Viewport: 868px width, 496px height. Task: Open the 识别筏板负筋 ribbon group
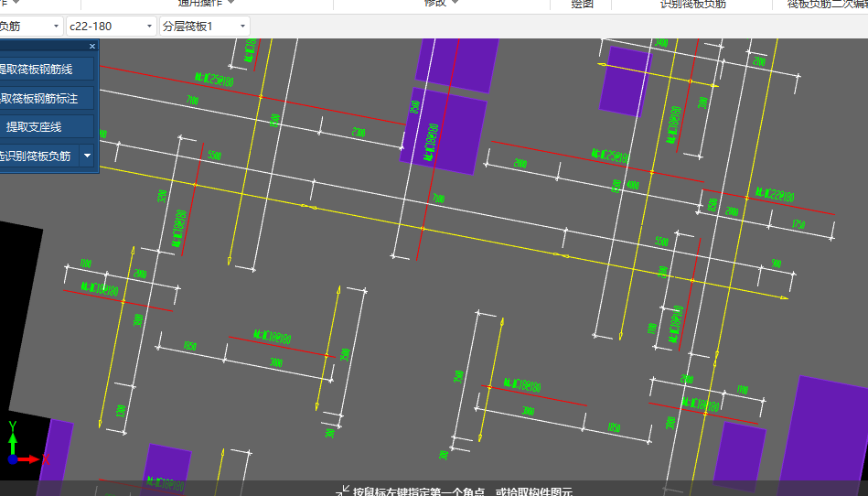coord(692,4)
